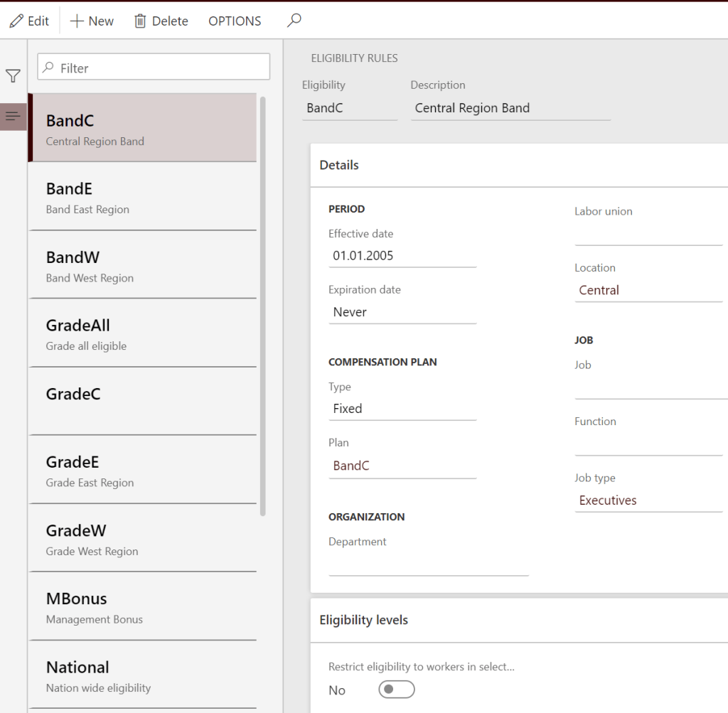Open the compensation Type field showing Fixed
The height and width of the screenshot is (713, 728).
402,409
